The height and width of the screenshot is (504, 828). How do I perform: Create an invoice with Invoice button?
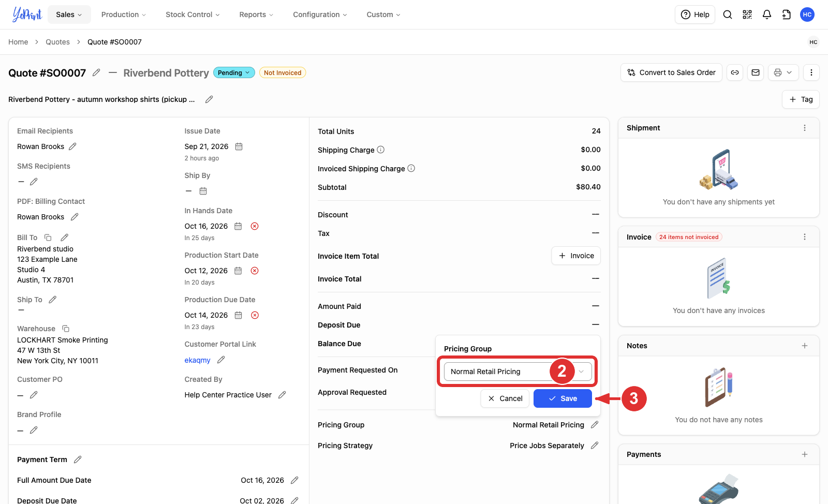[x=576, y=256]
